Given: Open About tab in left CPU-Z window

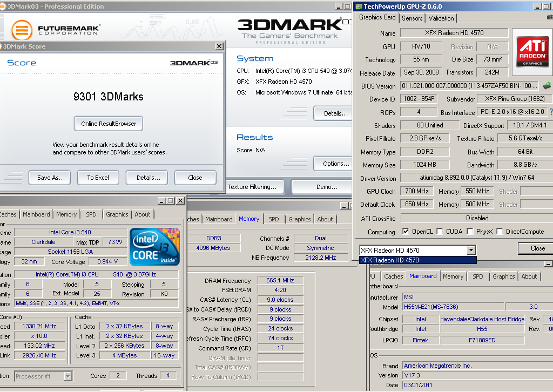Looking at the screenshot, I should pyautogui.click(x=143, y=214).
